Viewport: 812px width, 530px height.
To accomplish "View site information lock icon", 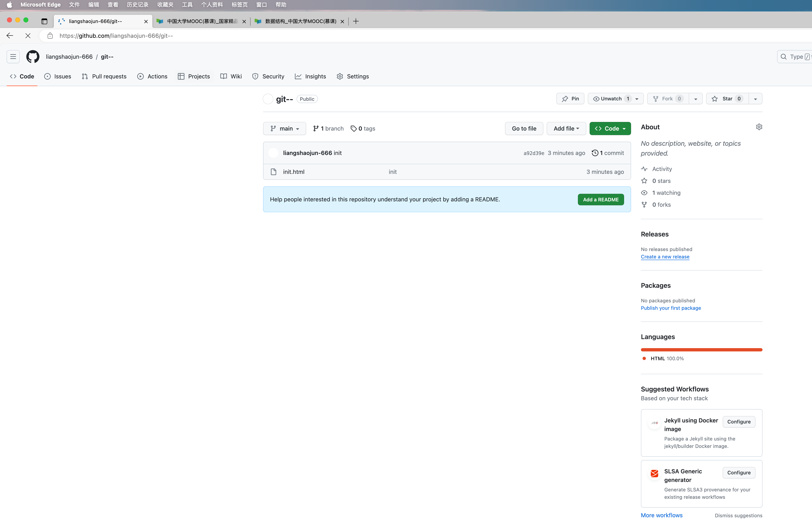I will pos(50,36).
